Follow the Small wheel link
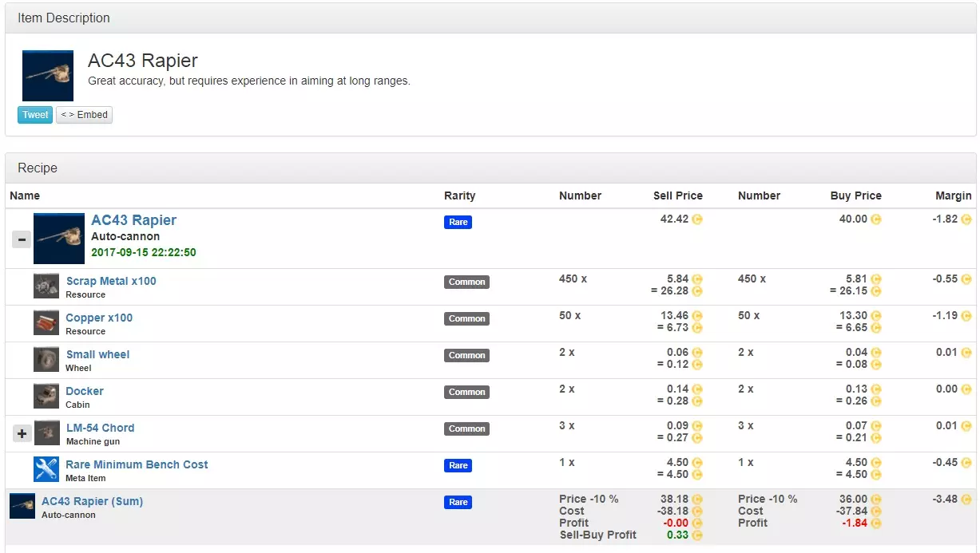 [x=97, y=354]
